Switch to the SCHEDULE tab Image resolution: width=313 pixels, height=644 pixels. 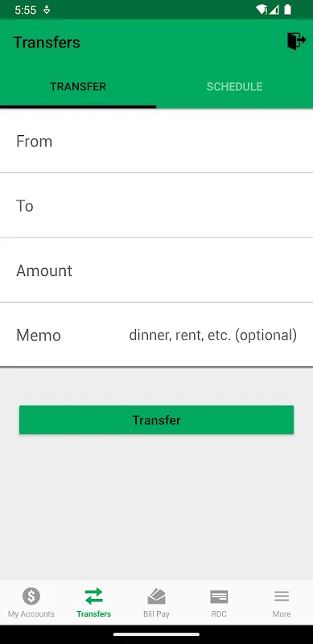tap(234, 87)
